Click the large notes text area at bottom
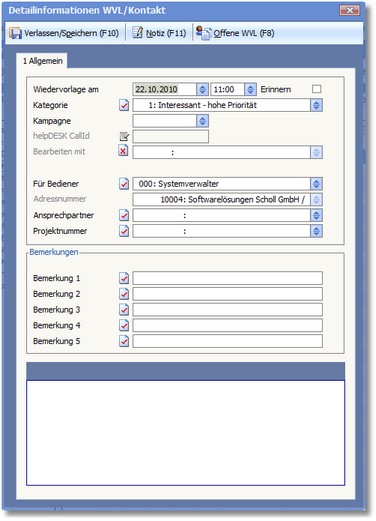This screenshot has height=521, width=376. 185,433
